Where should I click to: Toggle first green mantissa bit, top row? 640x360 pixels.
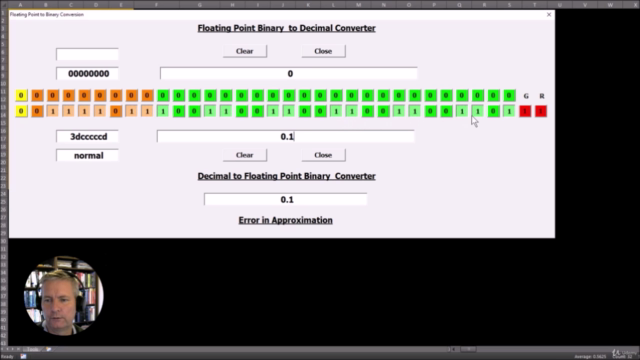[163, 96]
